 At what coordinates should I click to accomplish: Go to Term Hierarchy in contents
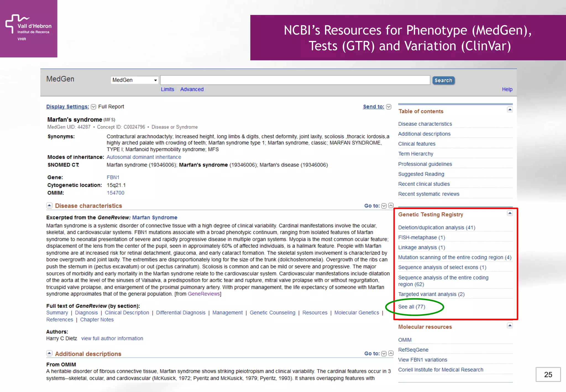click(416, 154)
